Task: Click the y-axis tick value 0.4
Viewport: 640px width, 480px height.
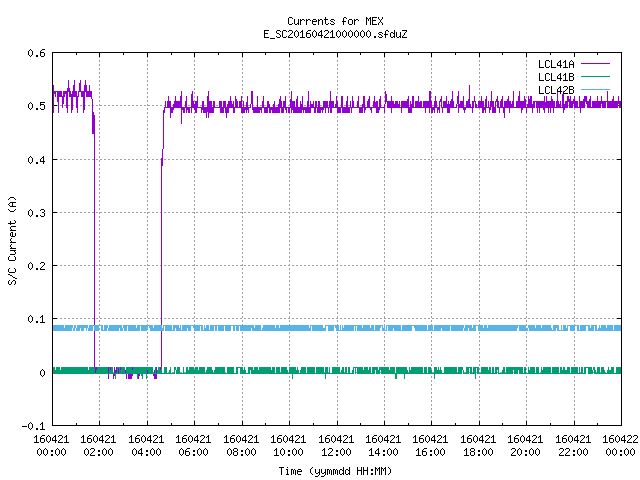Action: [36, 160]
